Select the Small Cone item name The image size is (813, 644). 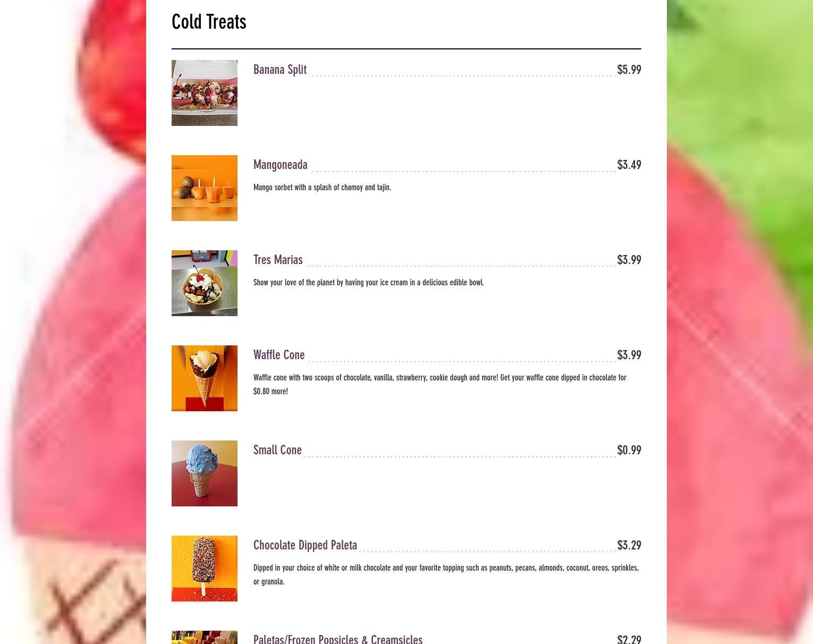[277, 450]
